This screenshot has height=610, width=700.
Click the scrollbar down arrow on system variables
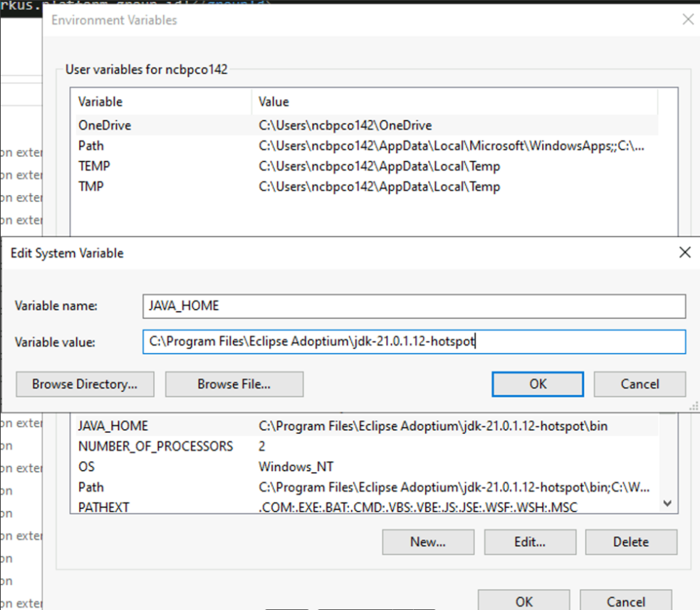click(x=667, y=503)
